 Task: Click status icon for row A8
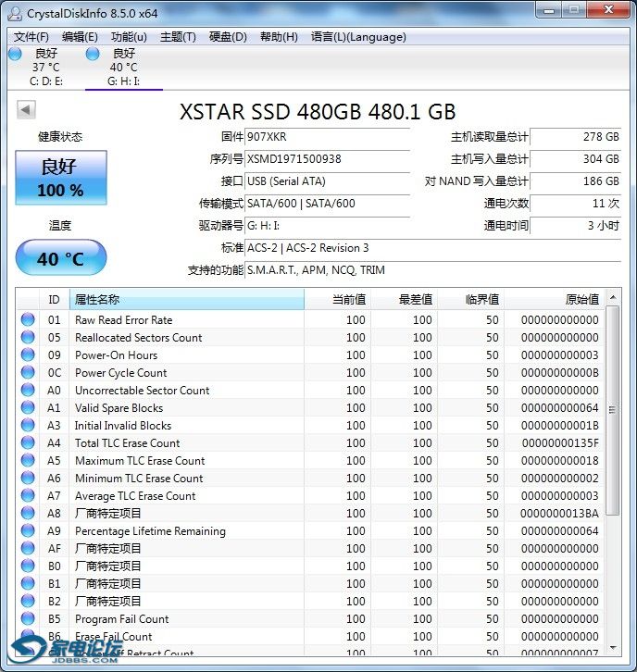(28, 513)
